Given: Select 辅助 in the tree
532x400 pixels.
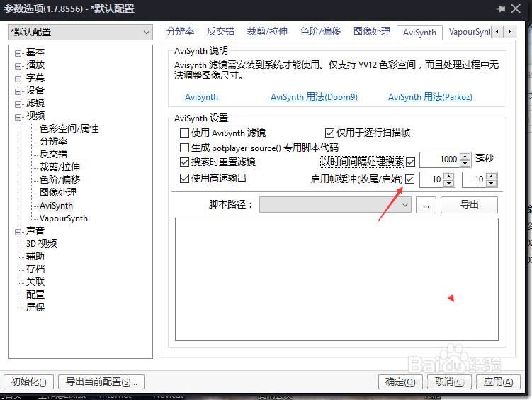Looking at the screenshot, I should [35, 256].
